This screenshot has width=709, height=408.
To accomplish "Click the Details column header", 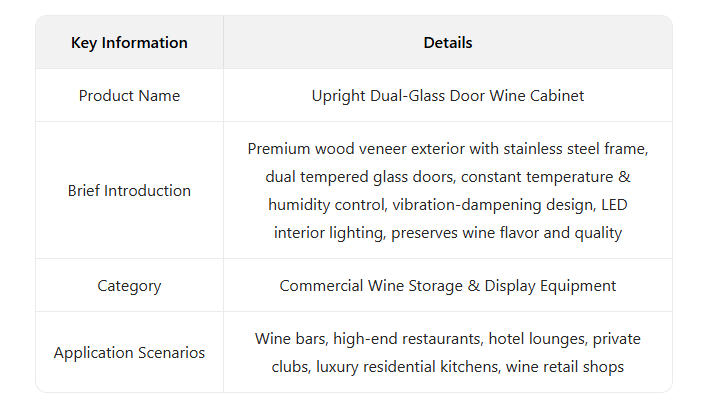I will (447, 43).
